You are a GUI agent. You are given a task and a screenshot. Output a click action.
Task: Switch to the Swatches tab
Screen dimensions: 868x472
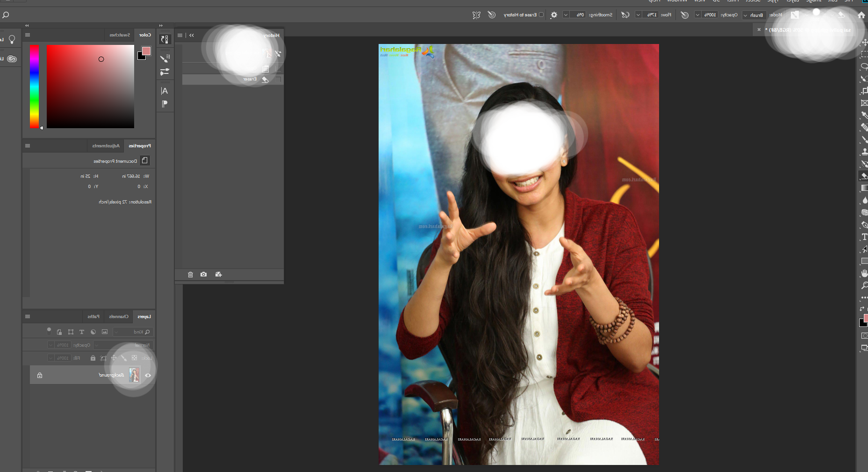(120, 35)
